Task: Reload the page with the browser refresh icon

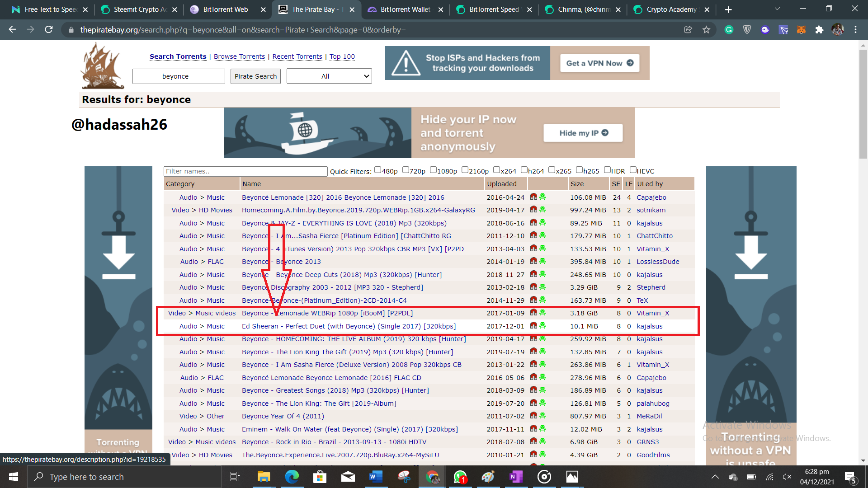Action: coord(49,30)
